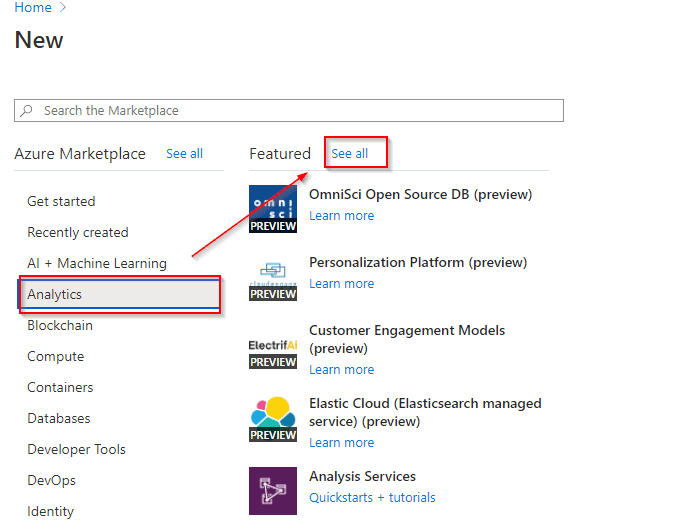Click the Elastic Cloud logo icon
The width and height of the screenshot is (687, 525).
(272, 418)
